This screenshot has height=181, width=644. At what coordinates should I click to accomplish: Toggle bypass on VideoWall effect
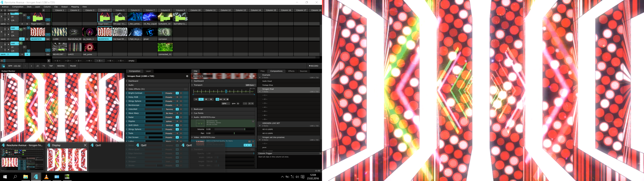click(x=177, y=109)
